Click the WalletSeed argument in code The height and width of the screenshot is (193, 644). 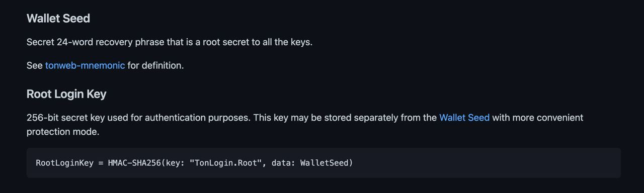(325, 163)
